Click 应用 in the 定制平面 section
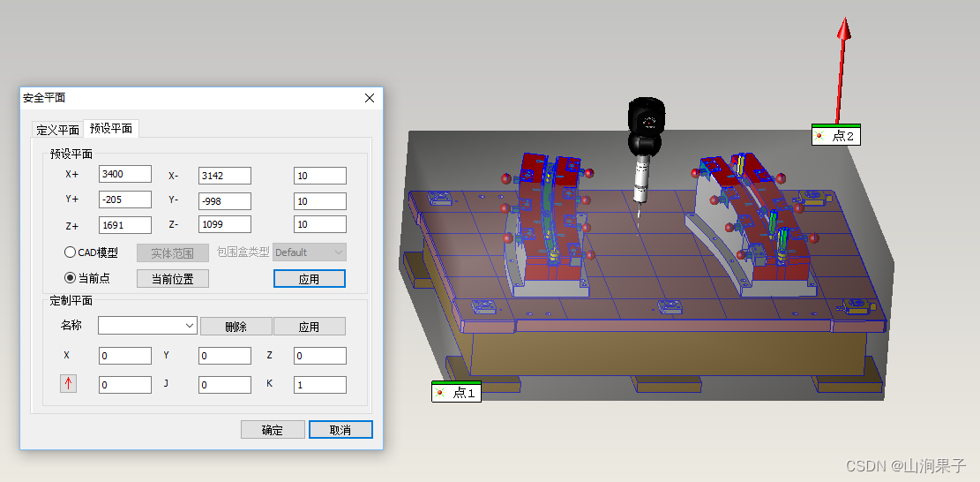Screen dimensions: 980x482 coord(310,327)
